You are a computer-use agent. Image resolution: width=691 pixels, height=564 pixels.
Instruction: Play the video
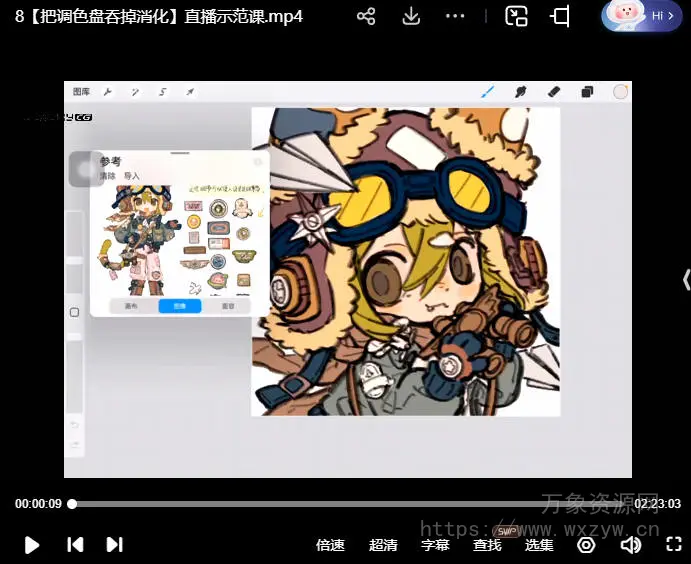tap(31, 545)
